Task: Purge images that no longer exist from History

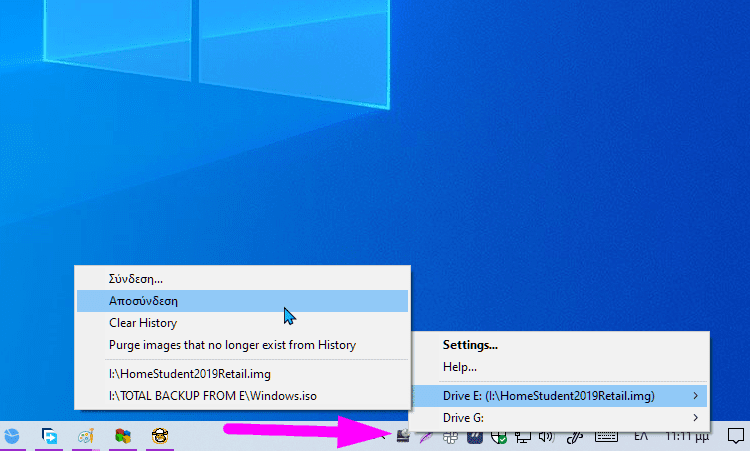Action: [x=243, y=345]
